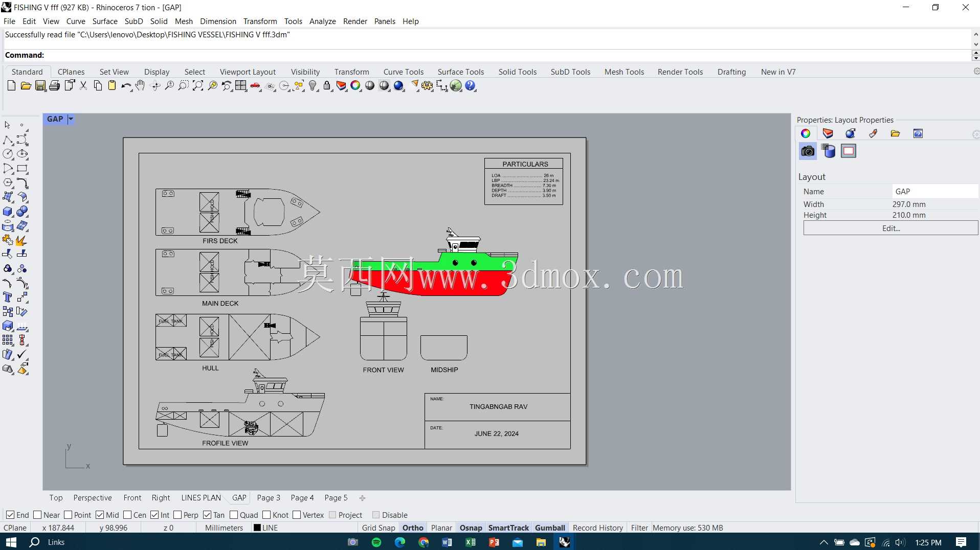
Task: Click the Paste clipboard icon
Action: pyautogui.click(x=112, y=86)
